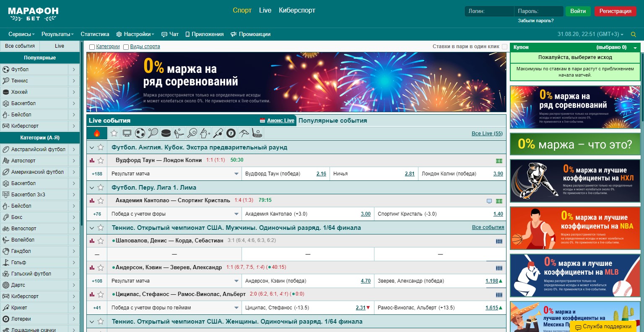Filter live events by billiard ball icon
This screenshot has height=332, width=644.
coord(231,133)
